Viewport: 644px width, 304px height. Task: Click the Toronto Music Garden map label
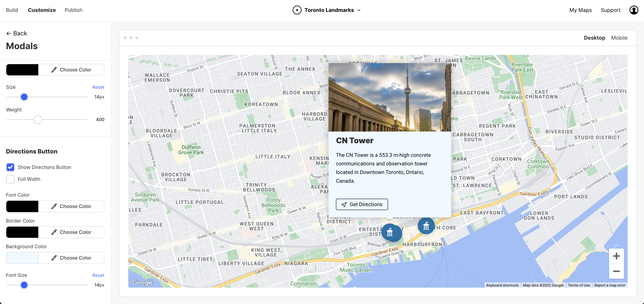click(x=356, y=267)
